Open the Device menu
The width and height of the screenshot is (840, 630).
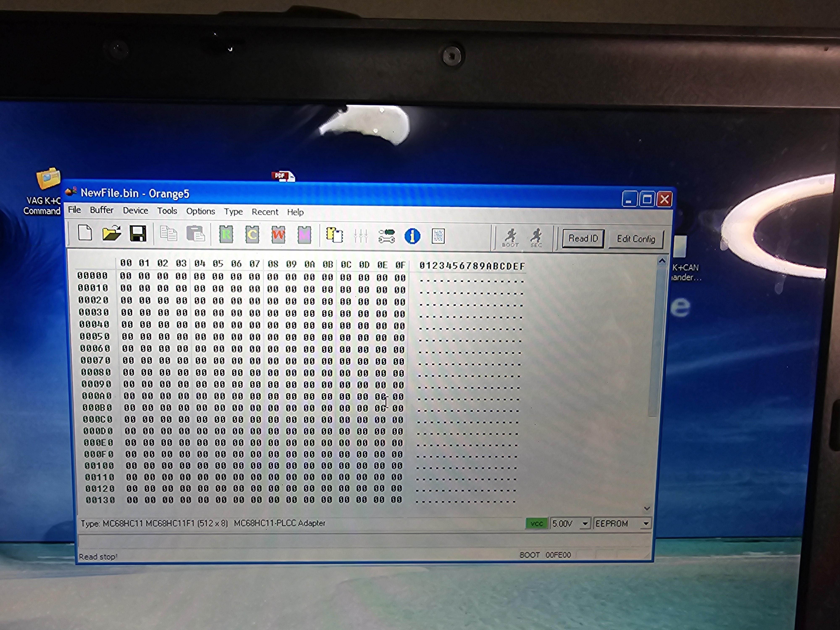tap(135, 211)
